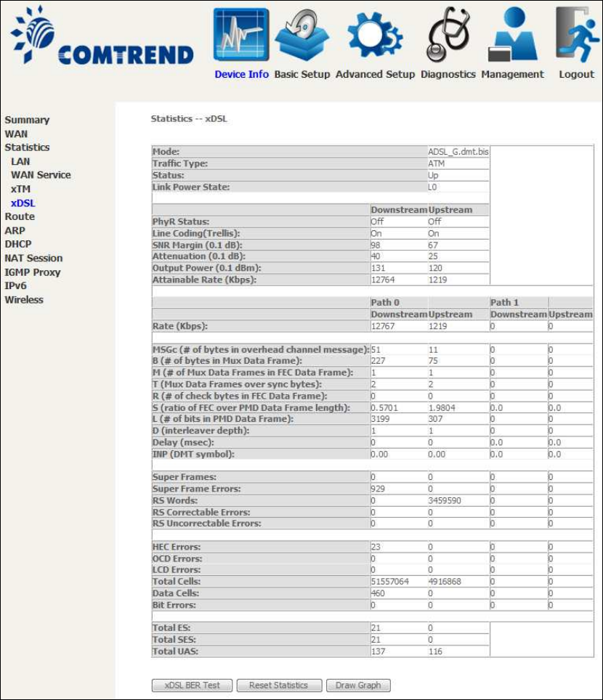This screenshot has width=603, height=700.
Task: Open xDSL statistics link
Action: tap(23, 203)
